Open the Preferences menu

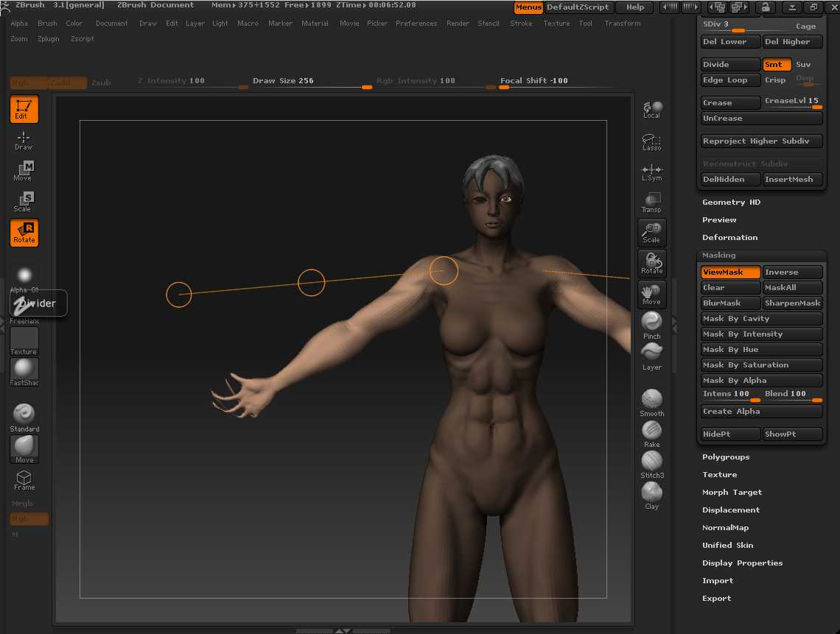[416, 24]
